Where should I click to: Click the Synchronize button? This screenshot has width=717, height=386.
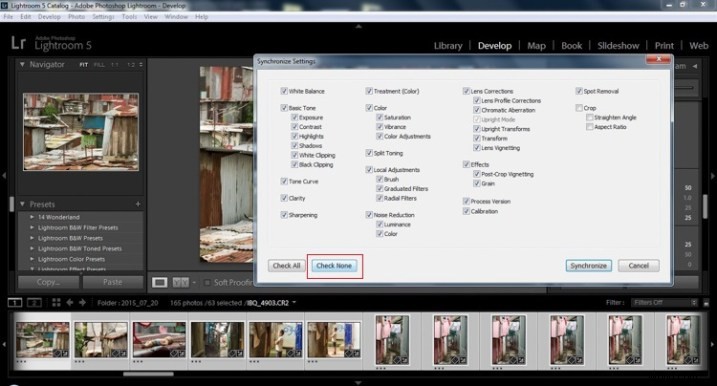589,266
